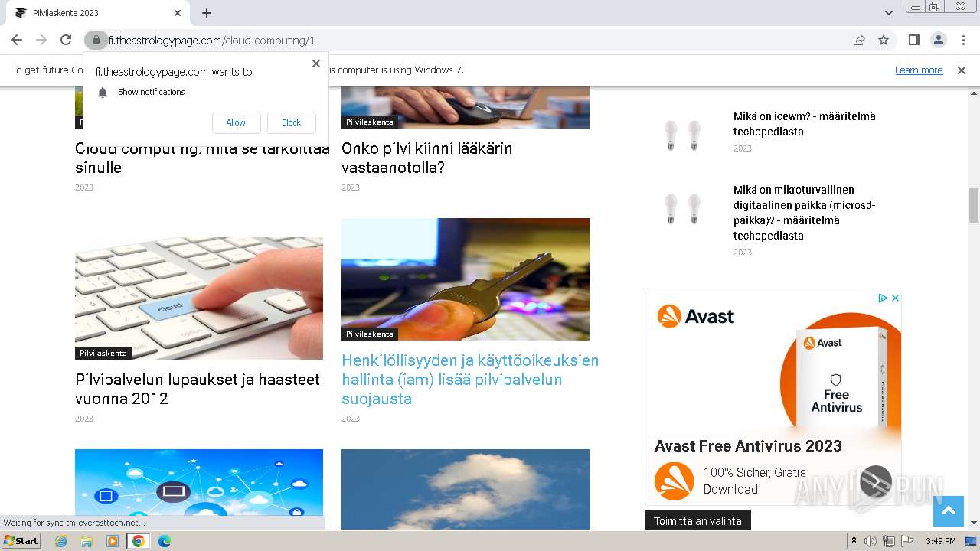Click the scrollbar down arrow
980x551 pixels.
(974, 523)
